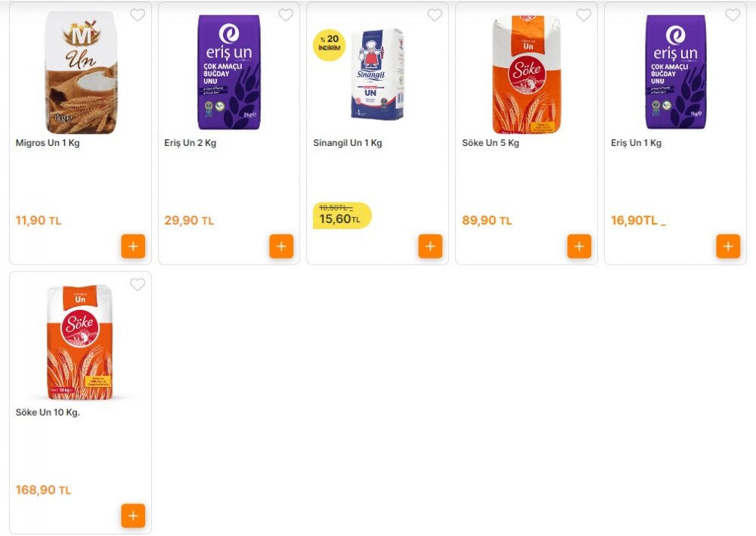View Eriş Un 2 Kg product image

229,73
